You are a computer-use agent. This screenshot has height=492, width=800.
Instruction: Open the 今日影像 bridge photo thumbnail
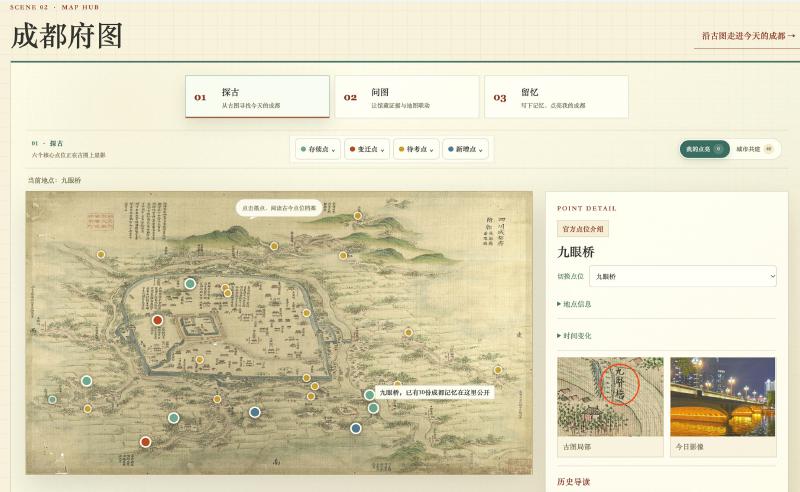click(722, 397)
